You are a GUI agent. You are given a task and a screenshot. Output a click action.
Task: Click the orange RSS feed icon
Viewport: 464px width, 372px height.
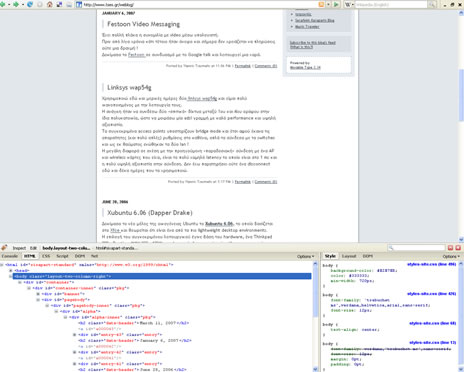(321, 4)
